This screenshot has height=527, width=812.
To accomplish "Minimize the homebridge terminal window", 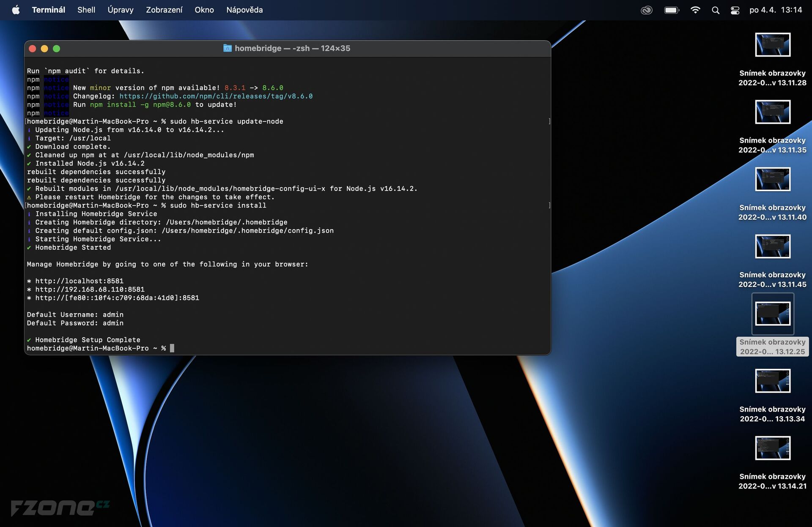I will click(x=44, y=49).
